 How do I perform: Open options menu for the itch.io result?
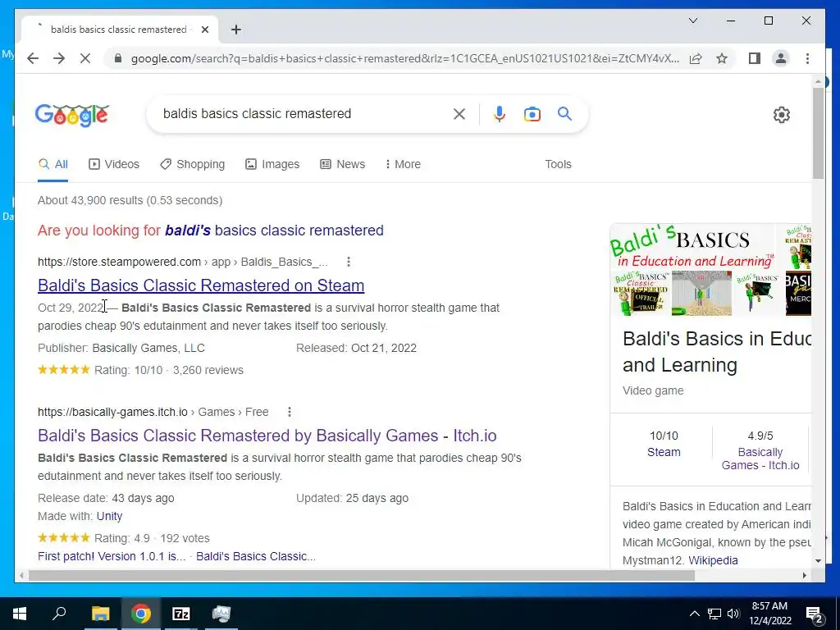290,412
